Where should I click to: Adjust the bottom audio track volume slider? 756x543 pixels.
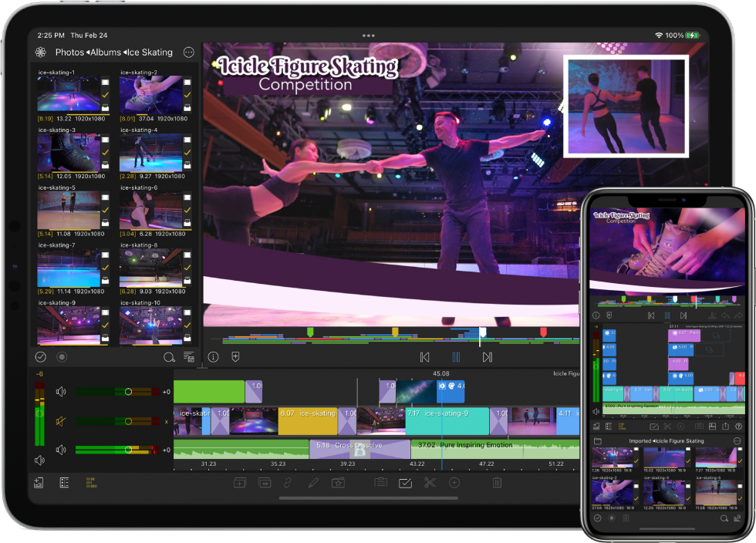pos(128,450)
